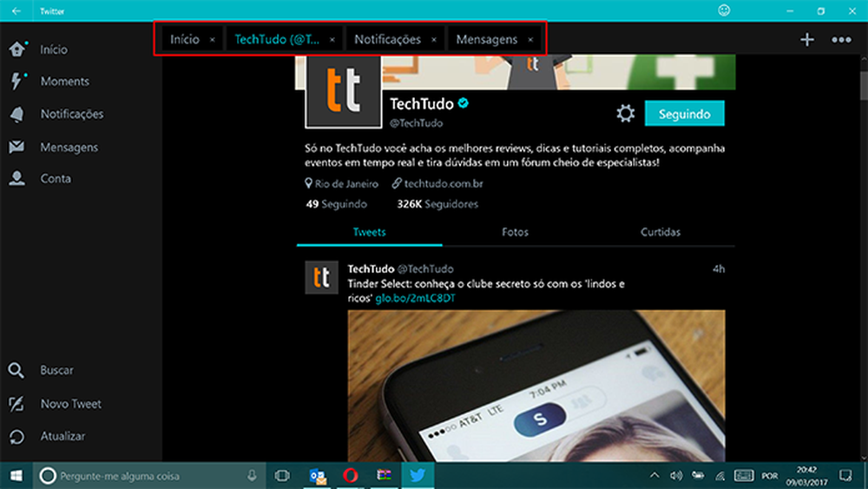The image size is (868, 489).
Task: View the 326K Seguidores list
Action: 437,204
